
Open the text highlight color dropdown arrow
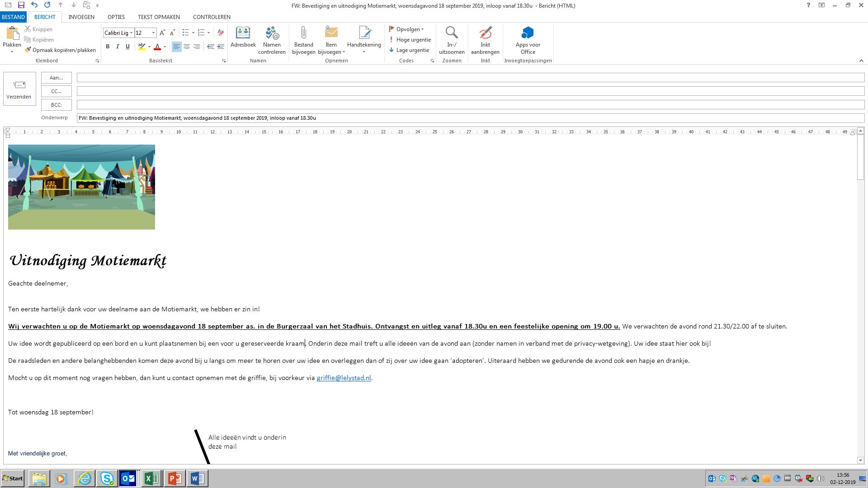point(149,47)
